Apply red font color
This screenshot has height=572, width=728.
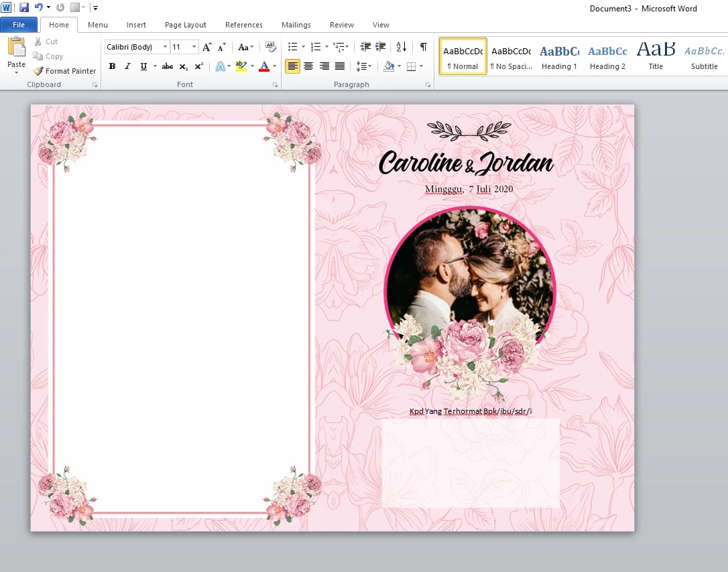click(264, 66)
